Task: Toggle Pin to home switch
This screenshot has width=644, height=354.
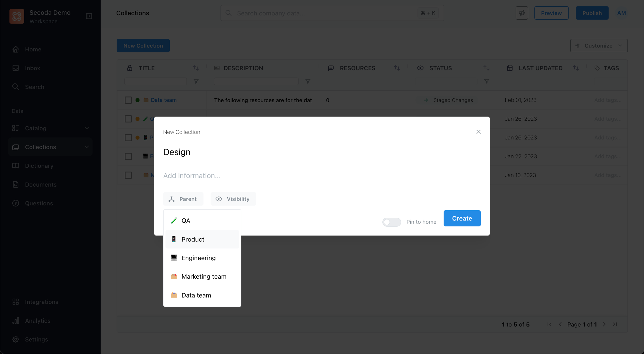Action: (392, 222)
